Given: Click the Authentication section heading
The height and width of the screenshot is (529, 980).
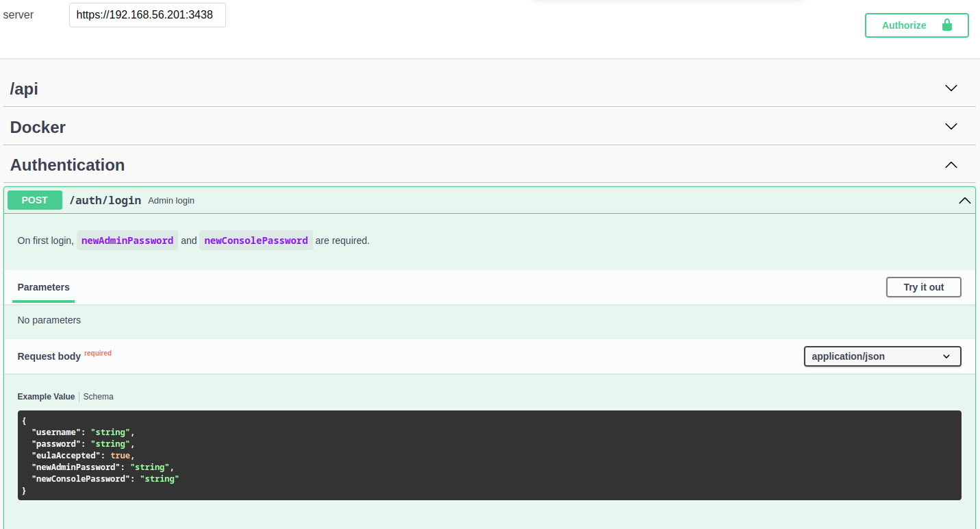Looking at the screenshot, I should 67,165.
